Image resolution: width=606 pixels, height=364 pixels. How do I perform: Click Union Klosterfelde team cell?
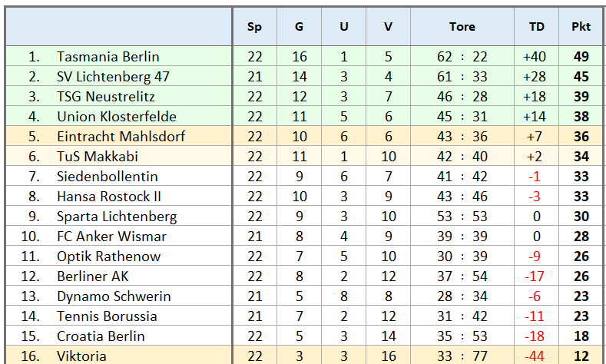pyautogui.click(x=117, y=117)
